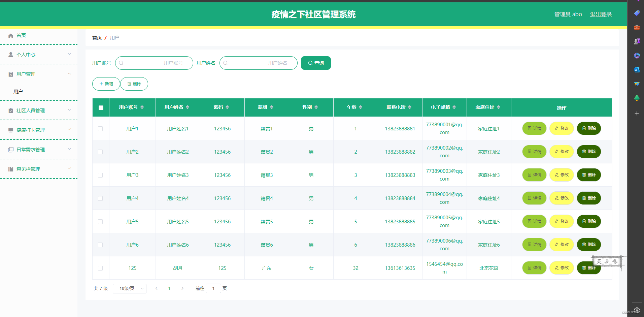Image resolution: width=644 pixels, height=317 pixels.
Task: Click 删除 for 用户5 row
Action: tap(589, 221)
